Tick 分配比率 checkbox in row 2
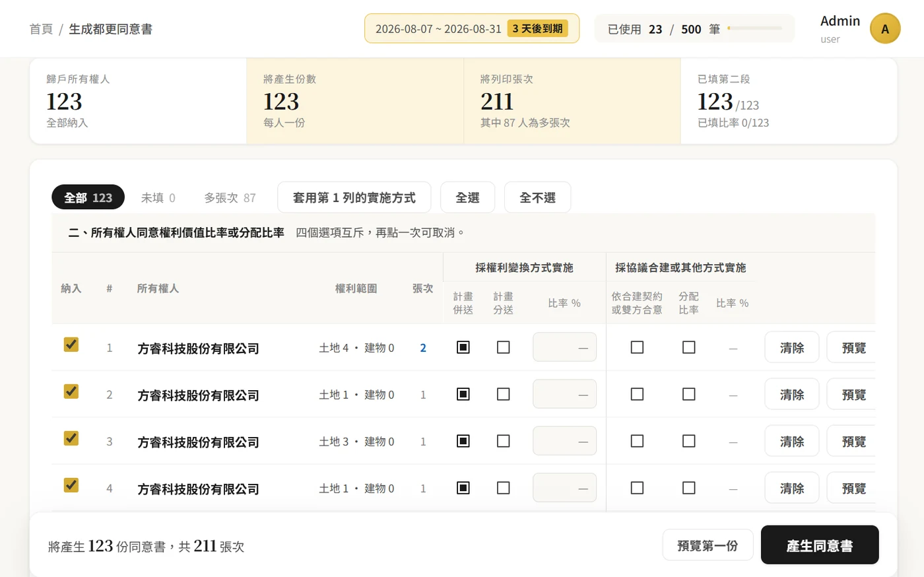Image resolution: width=924 pixels, height=577 pixels. pos(689,394)
